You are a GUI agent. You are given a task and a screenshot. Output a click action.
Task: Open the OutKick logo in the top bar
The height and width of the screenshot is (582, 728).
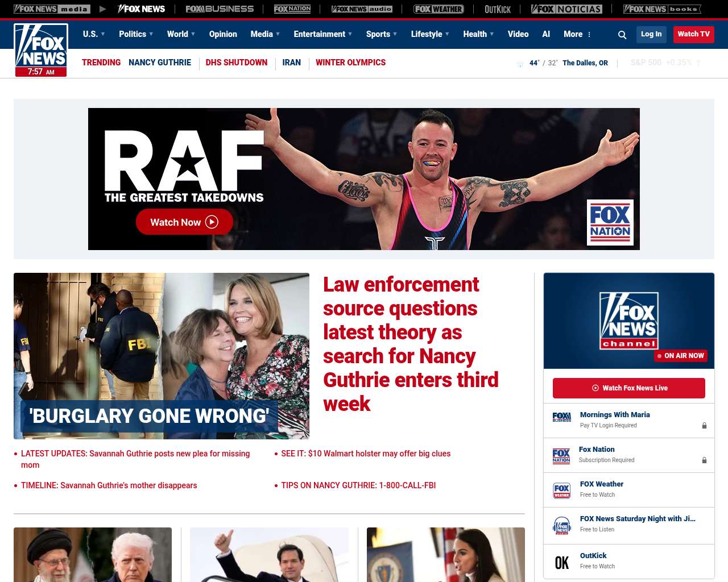(x=498, y=9)
